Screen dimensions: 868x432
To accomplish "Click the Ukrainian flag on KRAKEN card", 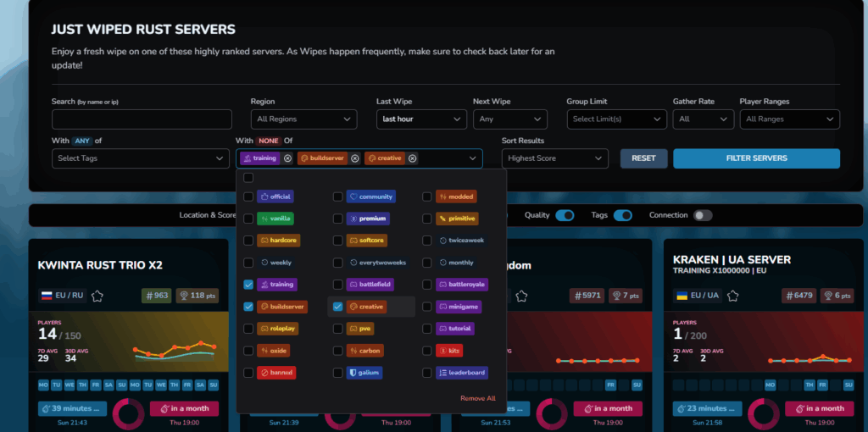I will 682,296.
